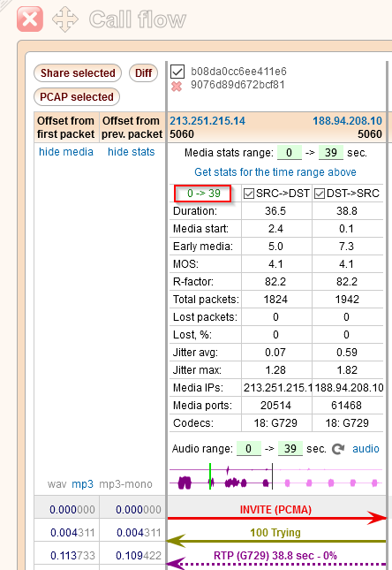Click the move arrows icon beside Call flow
392x570 pixels.
click(65, 19)
